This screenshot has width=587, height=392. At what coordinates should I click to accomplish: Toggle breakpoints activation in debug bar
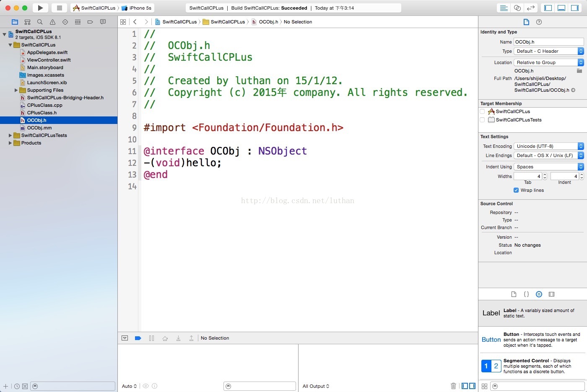[x=138, y=338]
